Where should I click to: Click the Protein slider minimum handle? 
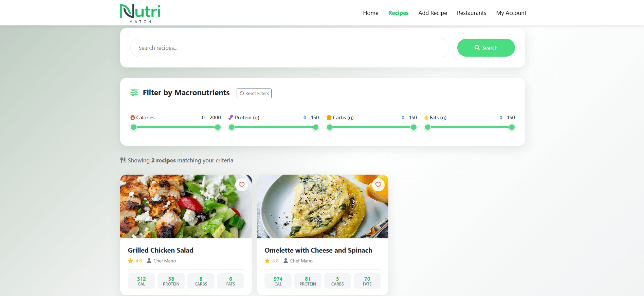232,127
